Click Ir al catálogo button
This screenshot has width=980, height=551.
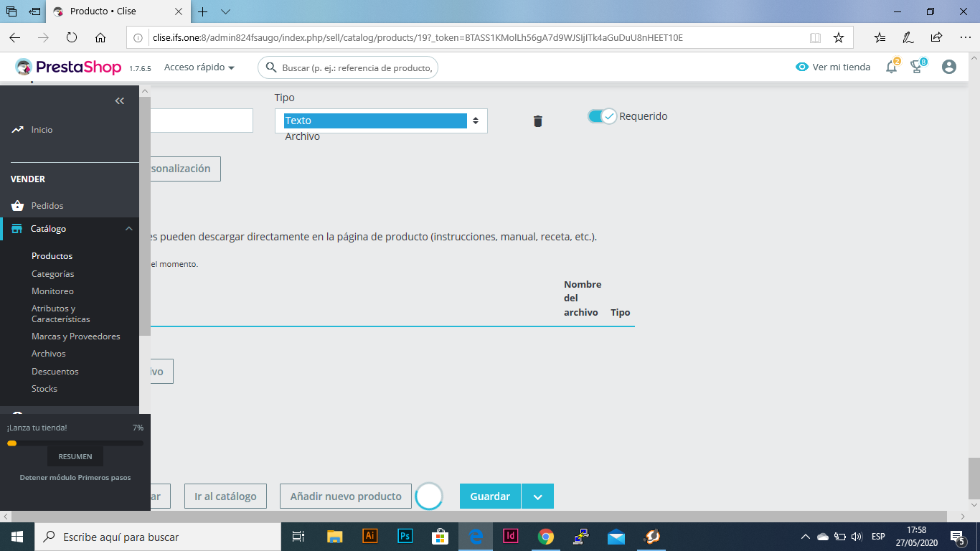coord(225,496)
